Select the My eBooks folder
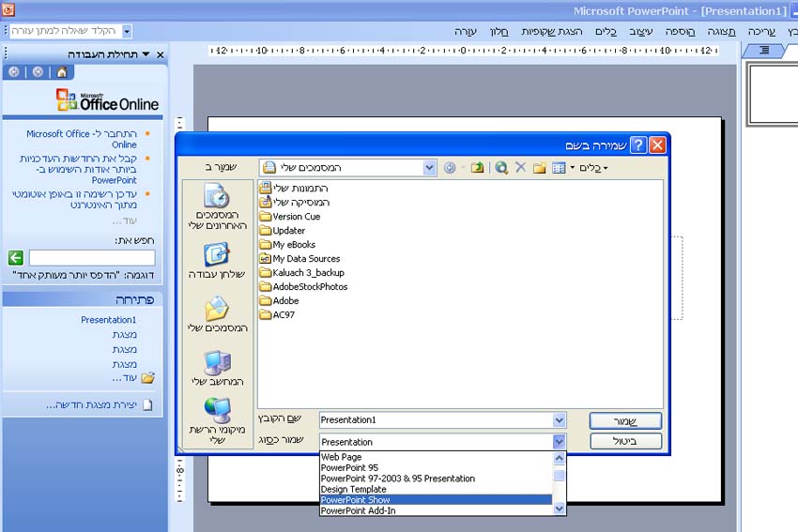The image size is (798, 532). click(287, 245)
